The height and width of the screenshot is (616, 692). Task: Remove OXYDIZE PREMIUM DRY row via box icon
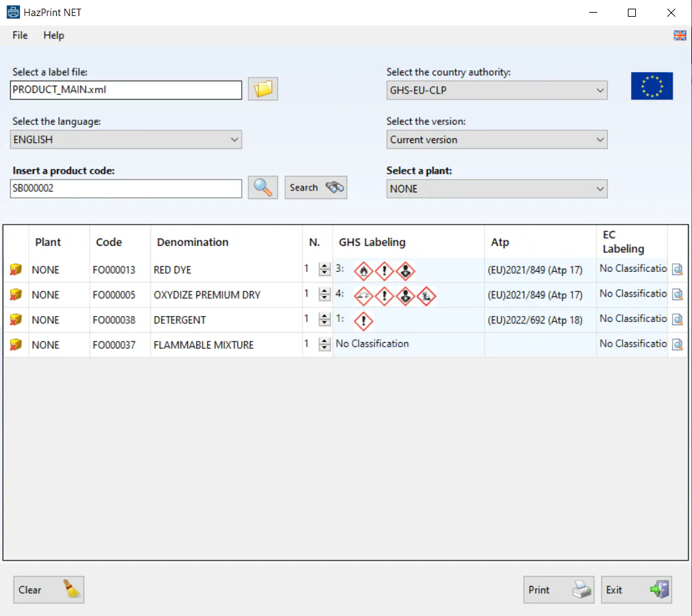15,295
